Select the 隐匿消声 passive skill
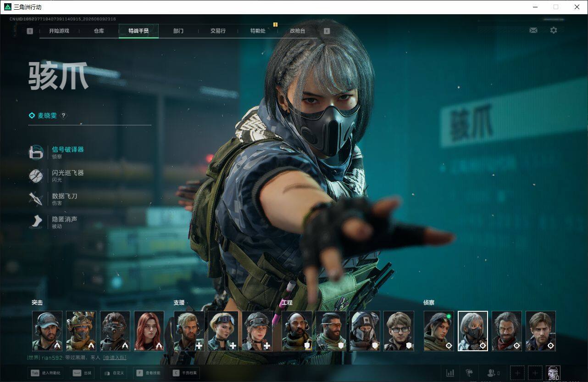Viewport: 588px width, 382px height. (53, 222)
